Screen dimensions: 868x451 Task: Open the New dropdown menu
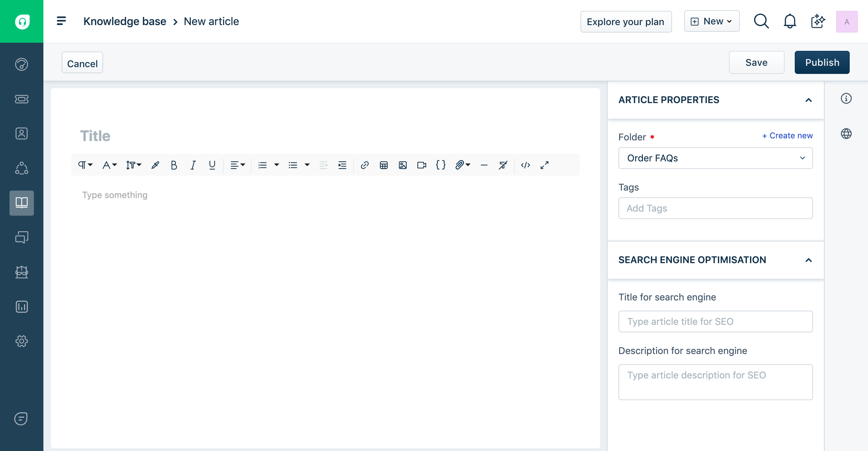coord(712,21)
